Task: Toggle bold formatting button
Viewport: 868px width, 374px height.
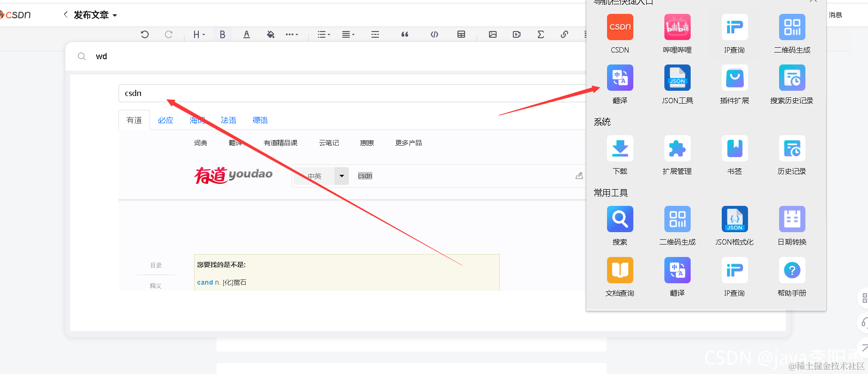Action: (222, 34)
